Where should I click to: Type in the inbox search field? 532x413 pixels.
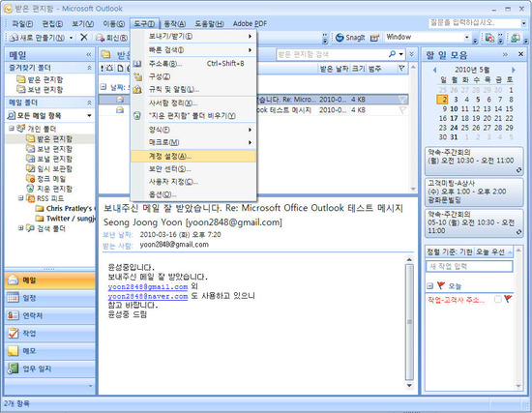point(332,54)
